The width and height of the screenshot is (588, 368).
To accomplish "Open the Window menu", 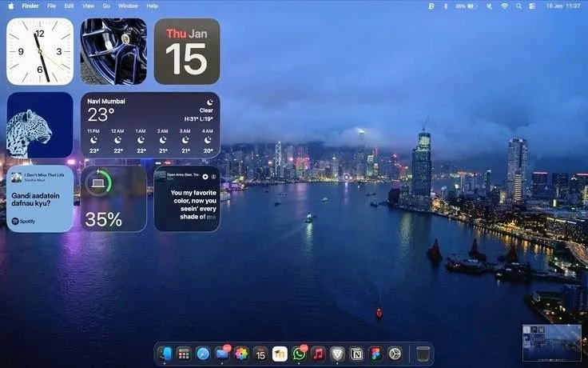I will (128, 6).
